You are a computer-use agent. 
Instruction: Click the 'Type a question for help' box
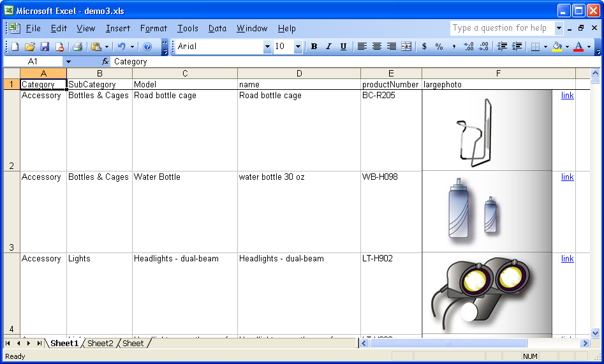point(501,28)
